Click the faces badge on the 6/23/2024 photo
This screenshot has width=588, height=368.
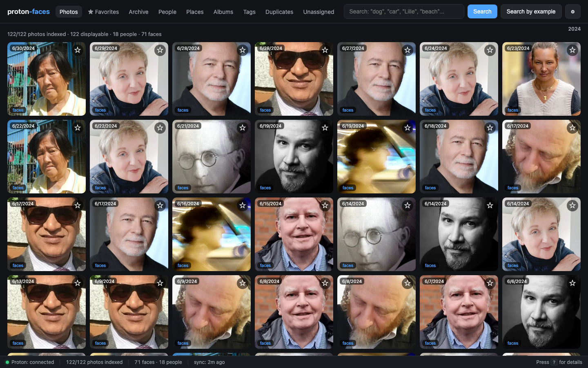point(513,110)
